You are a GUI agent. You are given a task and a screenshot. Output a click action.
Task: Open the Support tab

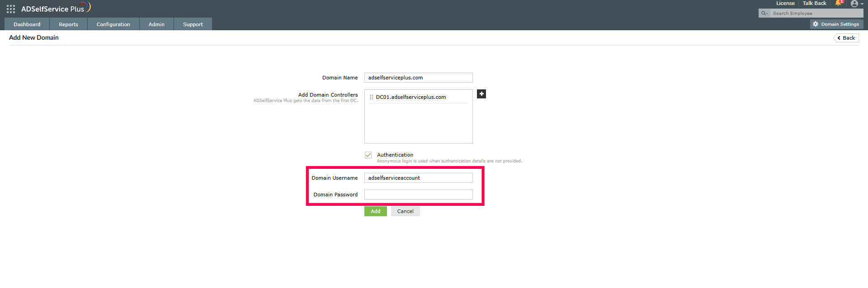[193, 24]
